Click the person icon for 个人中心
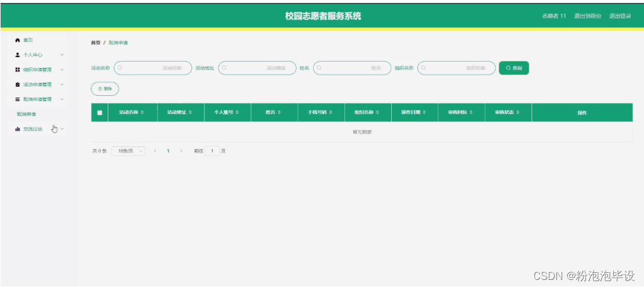Viewport: 644px width, 287px height. tap(17, 54)
